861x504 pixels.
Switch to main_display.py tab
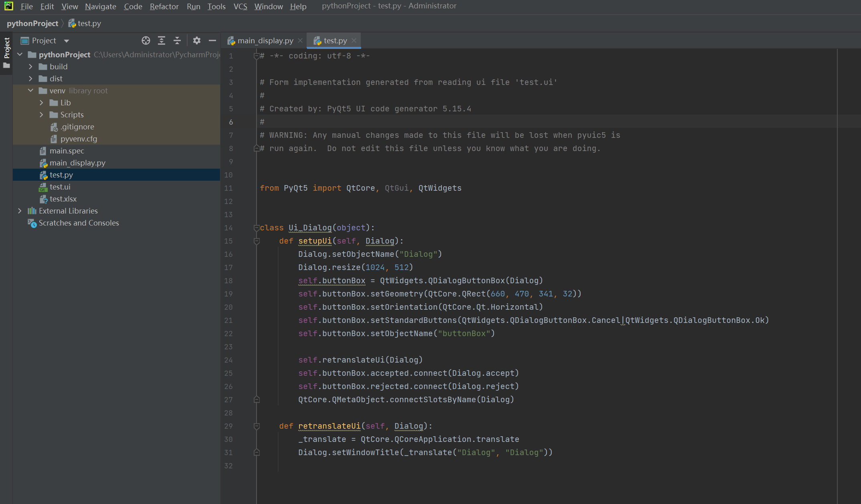pos(265,40)
